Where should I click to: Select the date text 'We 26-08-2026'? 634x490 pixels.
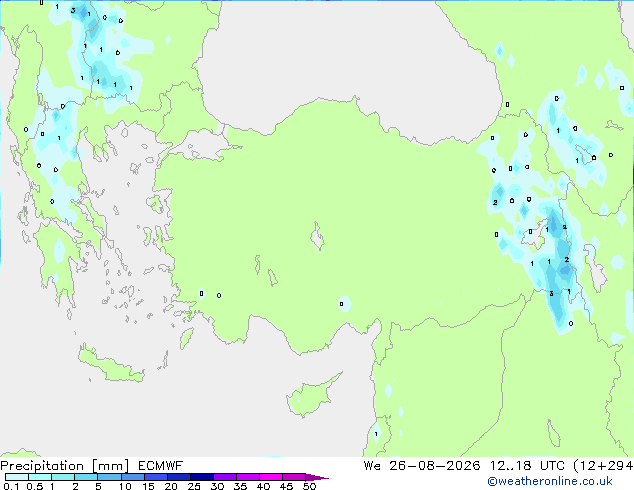(422, 466)
